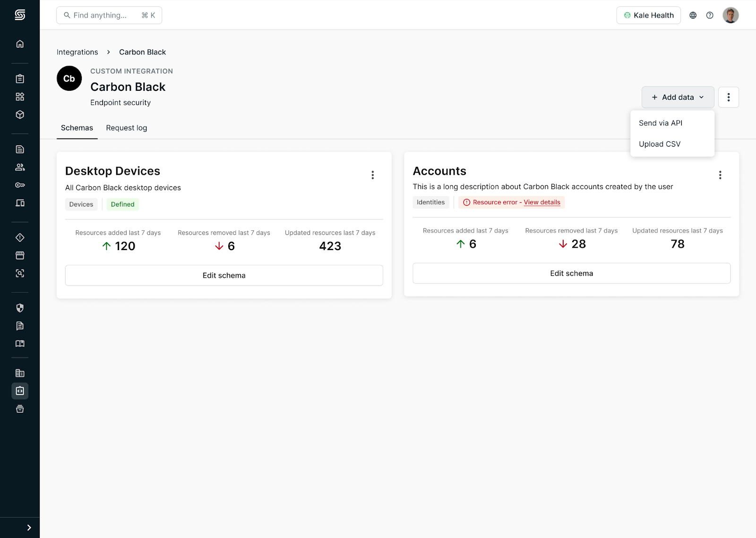Open the integration more options menu
Viewport: 756px width, 538px height.
[x=729, y=97]
